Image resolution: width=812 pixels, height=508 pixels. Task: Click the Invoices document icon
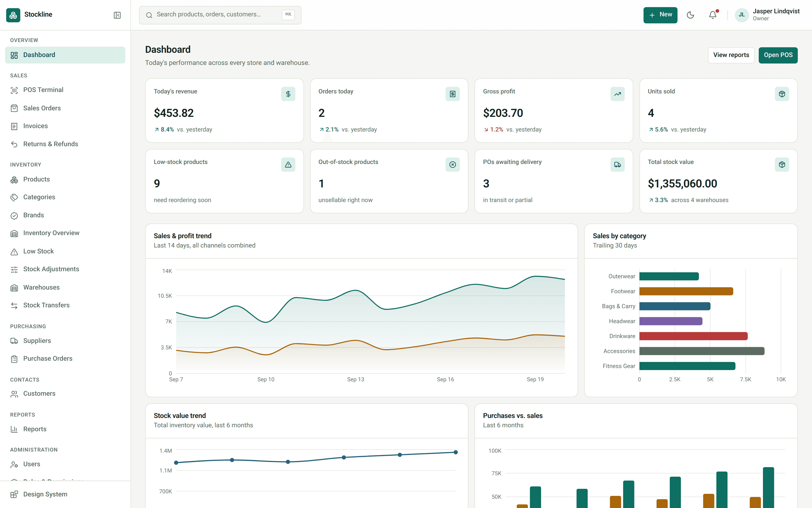pos(14,126)
